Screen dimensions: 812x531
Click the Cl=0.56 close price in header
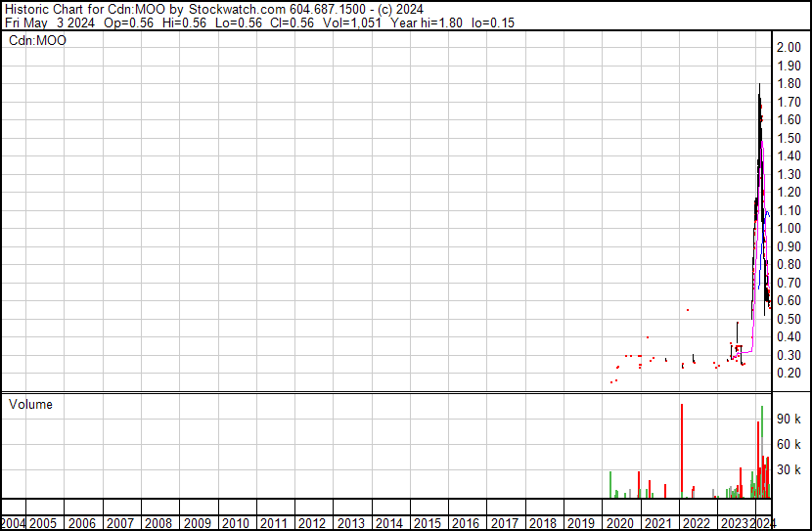(x=293, y=22)
